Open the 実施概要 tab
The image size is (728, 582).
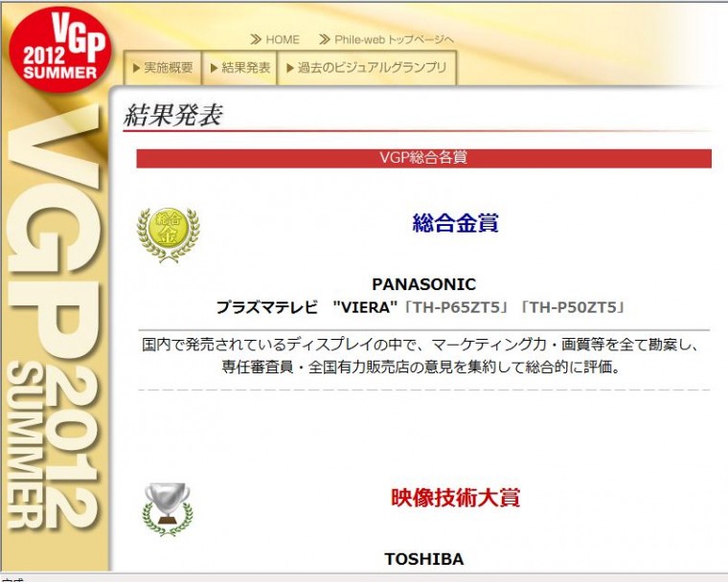pyautogui.click(x=163, y=68)
